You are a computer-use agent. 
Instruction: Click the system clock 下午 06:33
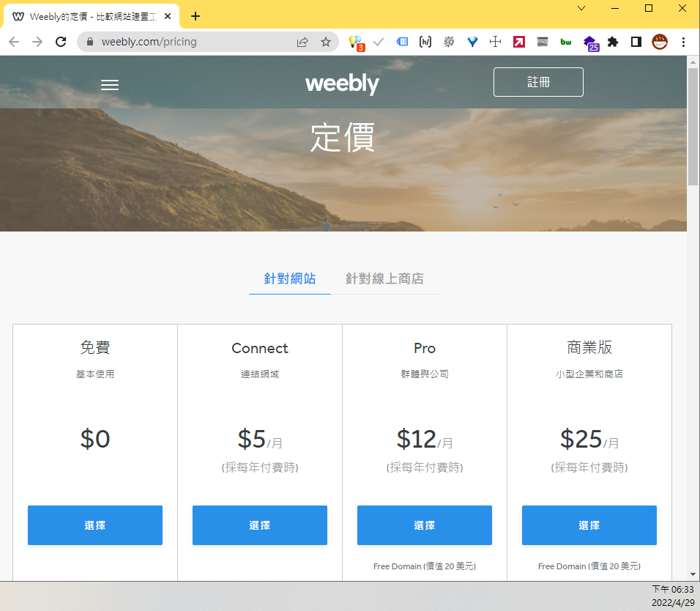click(673, 590)
